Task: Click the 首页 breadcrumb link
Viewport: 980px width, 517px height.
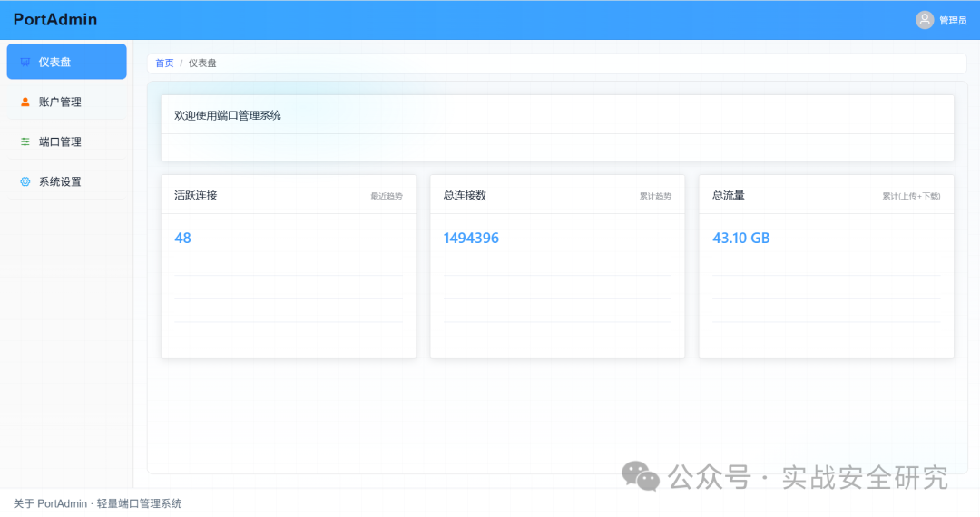Action: (x=164, y=63)
